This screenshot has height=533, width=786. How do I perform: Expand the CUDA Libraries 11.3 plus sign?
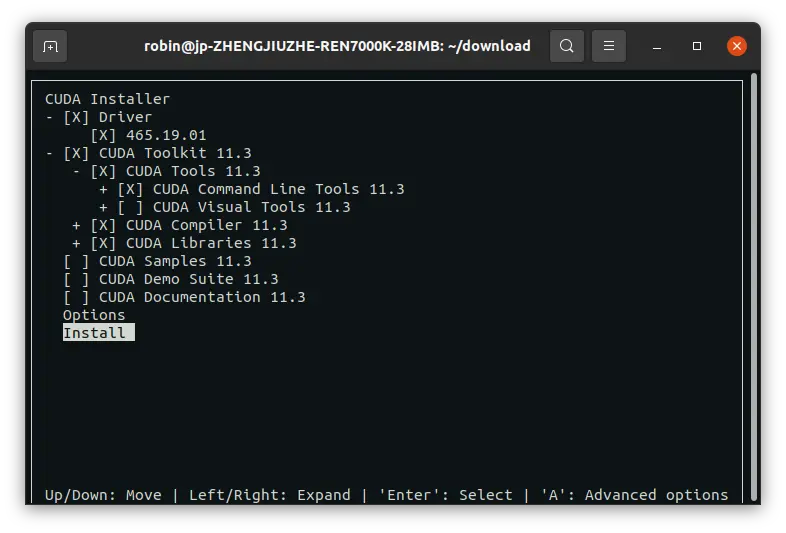(x=76, y=244)
